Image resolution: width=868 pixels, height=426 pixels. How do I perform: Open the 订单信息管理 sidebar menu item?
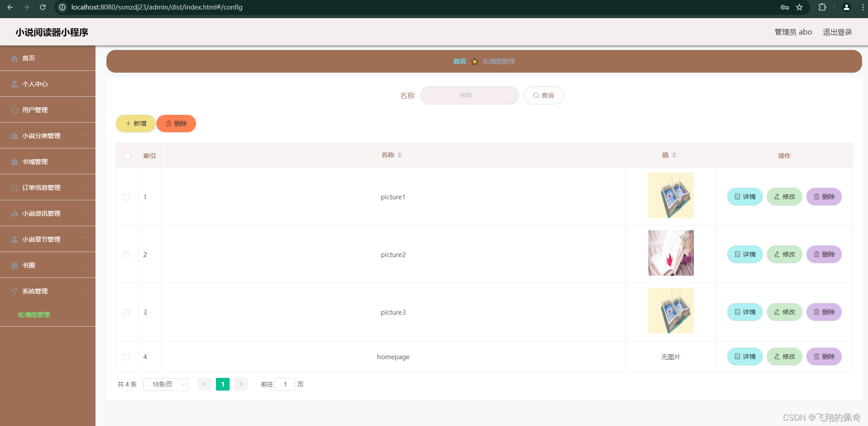coord(48,188)
